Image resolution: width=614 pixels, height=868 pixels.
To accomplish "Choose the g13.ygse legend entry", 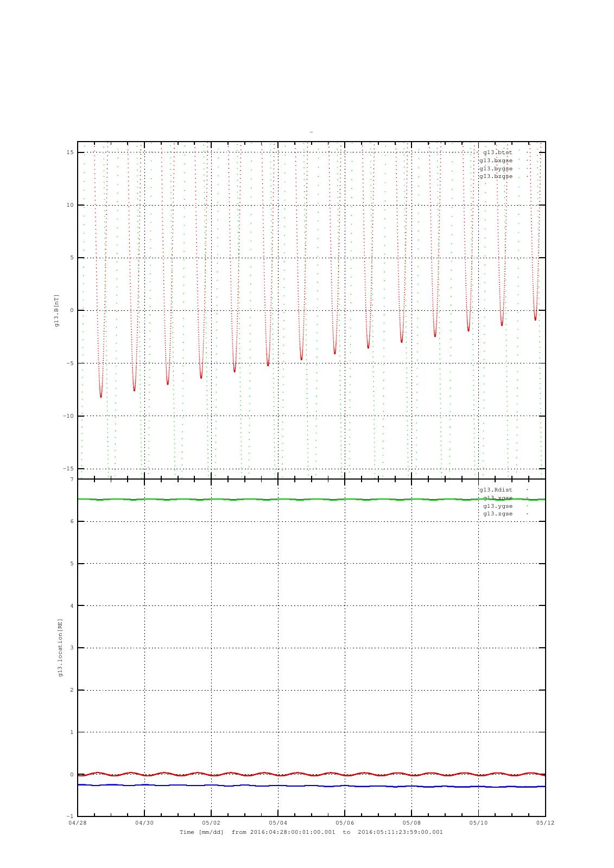I will coord(498,506).
